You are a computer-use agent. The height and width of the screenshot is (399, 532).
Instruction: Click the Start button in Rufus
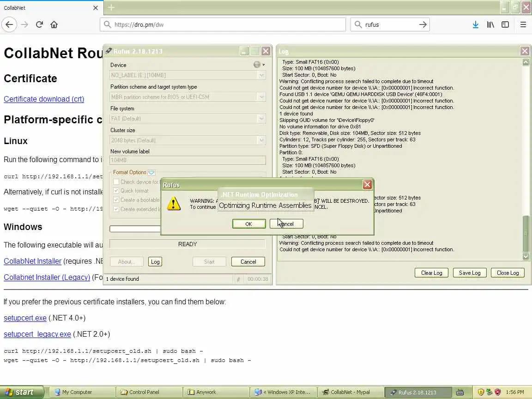click(x=209, y=261)
